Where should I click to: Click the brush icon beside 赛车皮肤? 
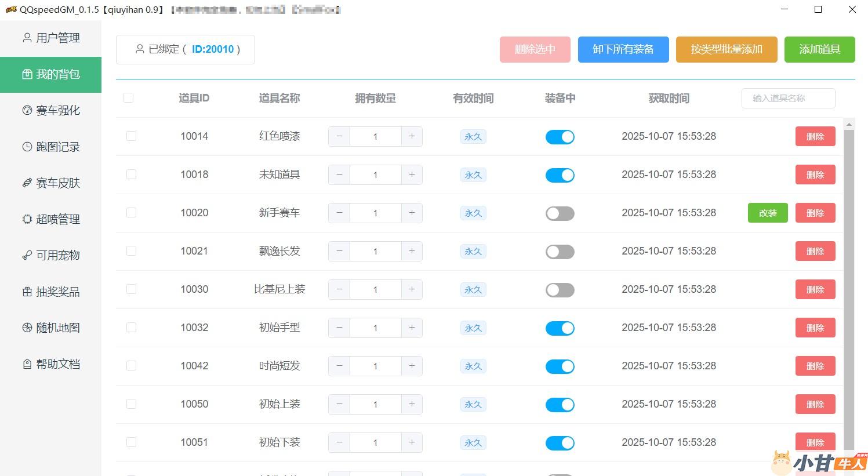(27, 183)
